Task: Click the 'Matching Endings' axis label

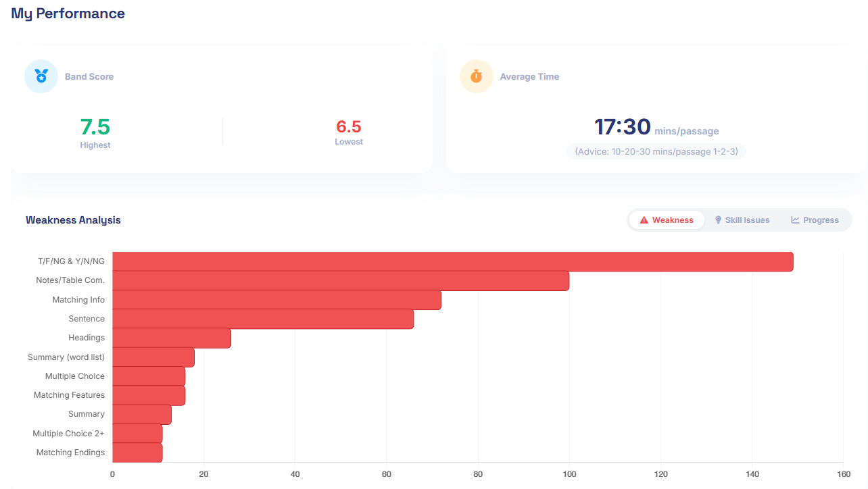Action: [x=70, y=453]
